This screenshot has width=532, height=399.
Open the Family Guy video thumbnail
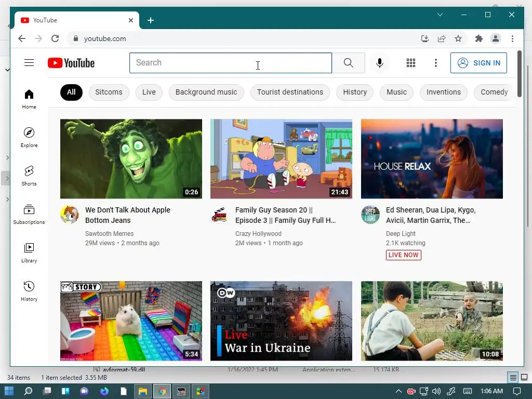point(281,159)
